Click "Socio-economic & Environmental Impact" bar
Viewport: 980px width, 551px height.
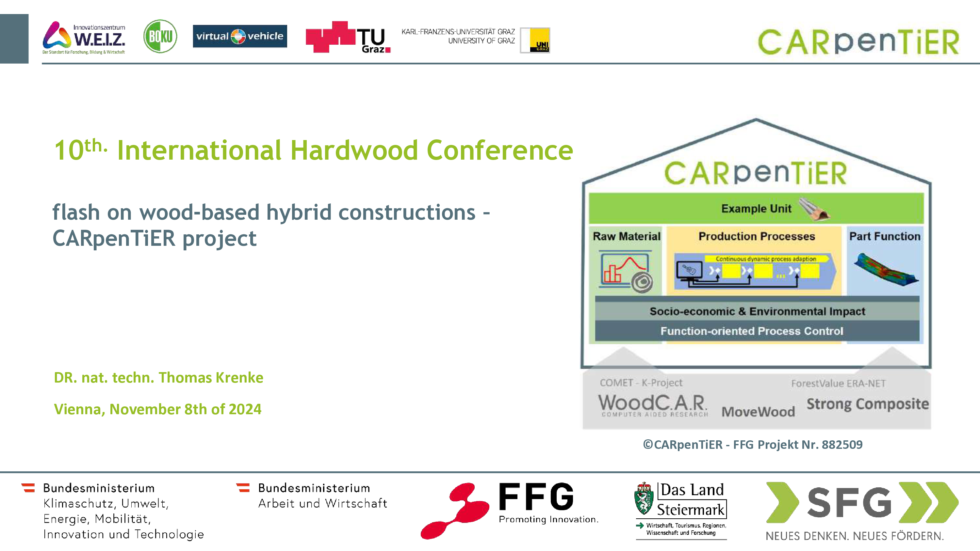click(x=757, y=311)
